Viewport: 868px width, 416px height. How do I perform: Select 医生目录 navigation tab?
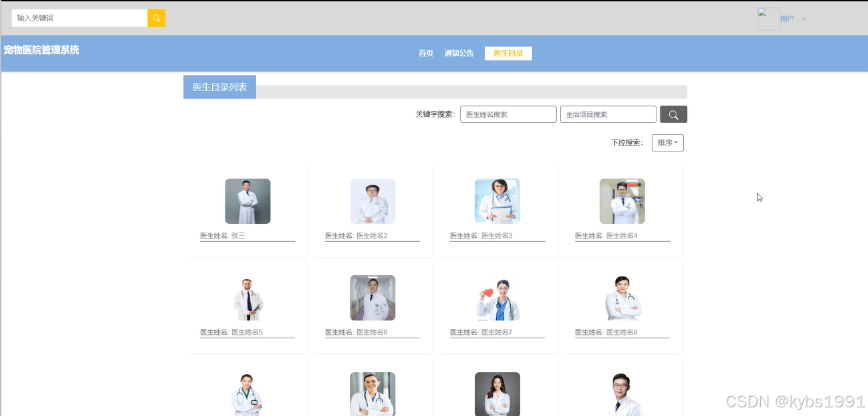[x=508, y=53]
